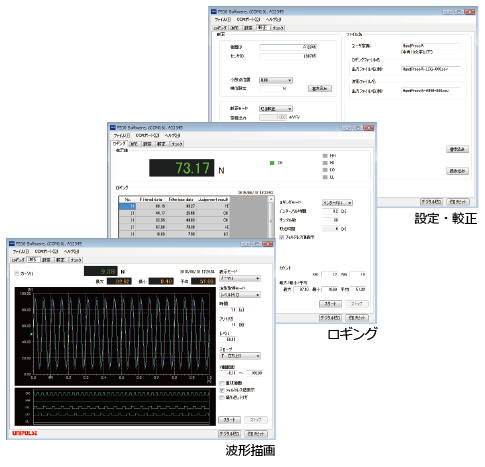Click デジタルゼロ button in the waveform window
Viewport: 485px width, 467px height.
pos(229,434)
